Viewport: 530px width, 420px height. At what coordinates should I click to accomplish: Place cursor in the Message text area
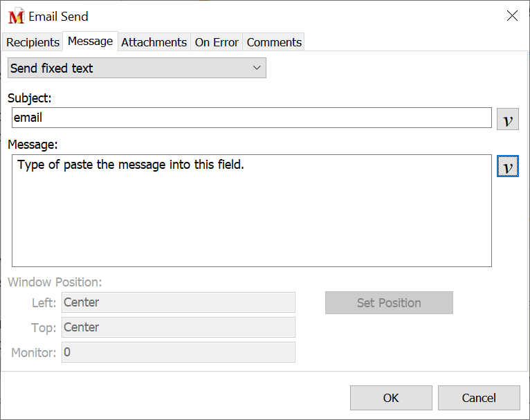tap(252, 210)
